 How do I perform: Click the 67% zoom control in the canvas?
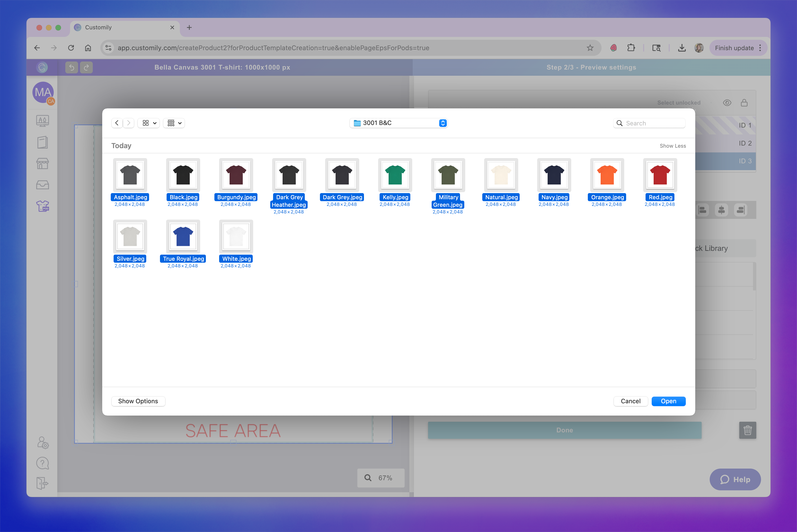pos(381,478)
